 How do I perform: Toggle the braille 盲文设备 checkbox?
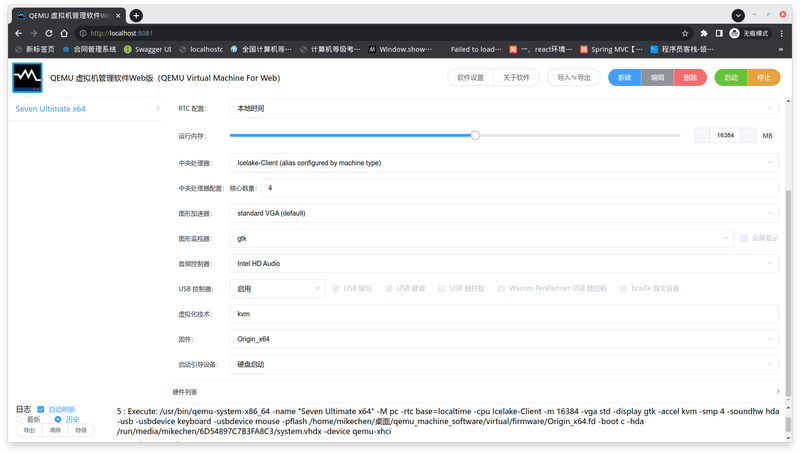click(623, 289)
